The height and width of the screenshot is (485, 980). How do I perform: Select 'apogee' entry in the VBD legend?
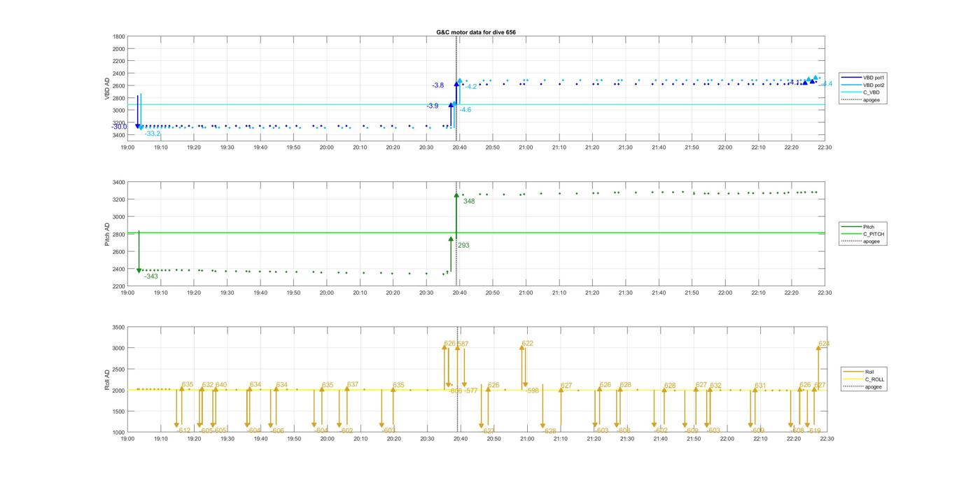[x=861, y=99]
